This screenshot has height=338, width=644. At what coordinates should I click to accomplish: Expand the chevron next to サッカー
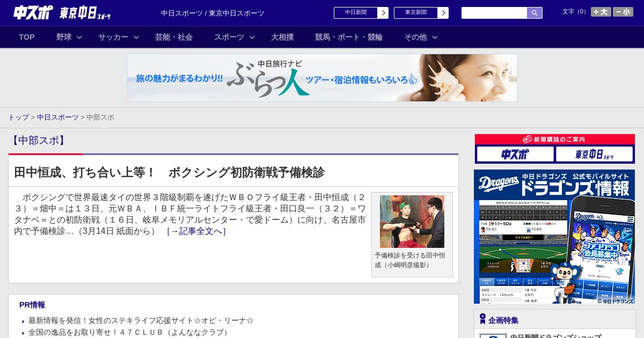point(136,37)
